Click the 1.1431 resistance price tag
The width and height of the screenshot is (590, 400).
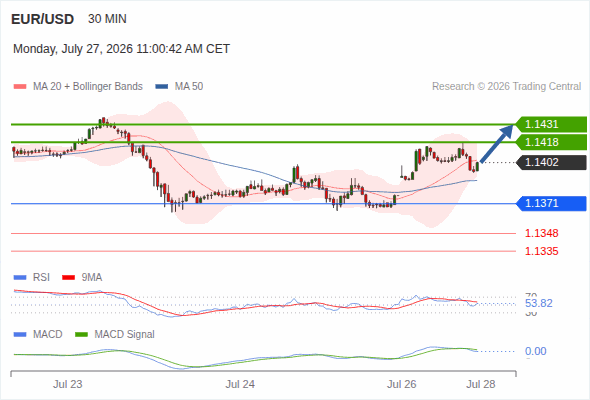551,124
